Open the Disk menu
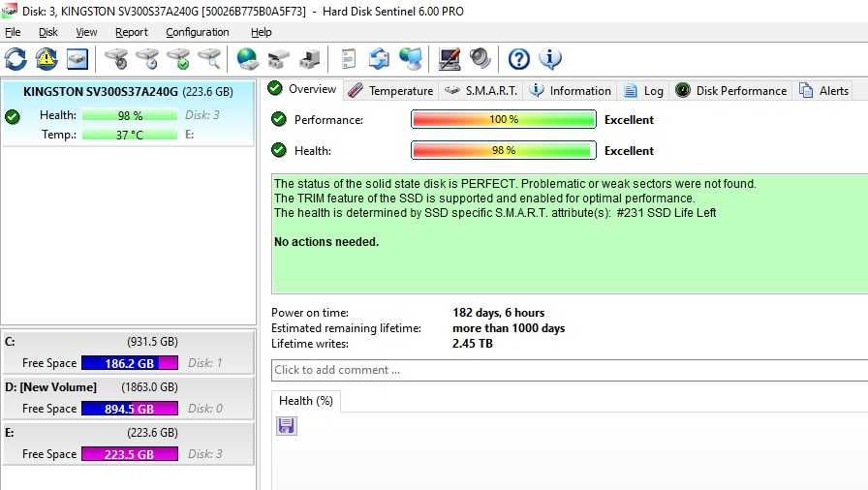 (48, 32)
